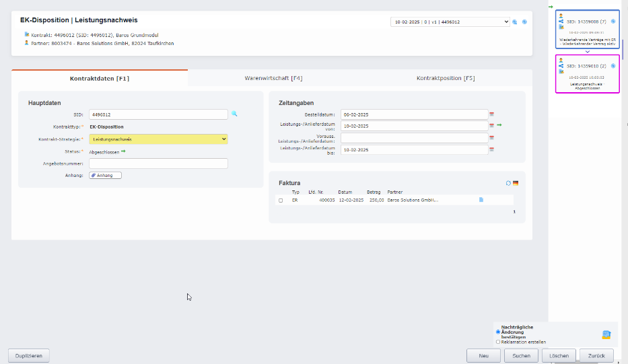Tick the checkbox for invoice row ER 400035
The width and height of the screenshot is (628, 364).
pos(281,201)
